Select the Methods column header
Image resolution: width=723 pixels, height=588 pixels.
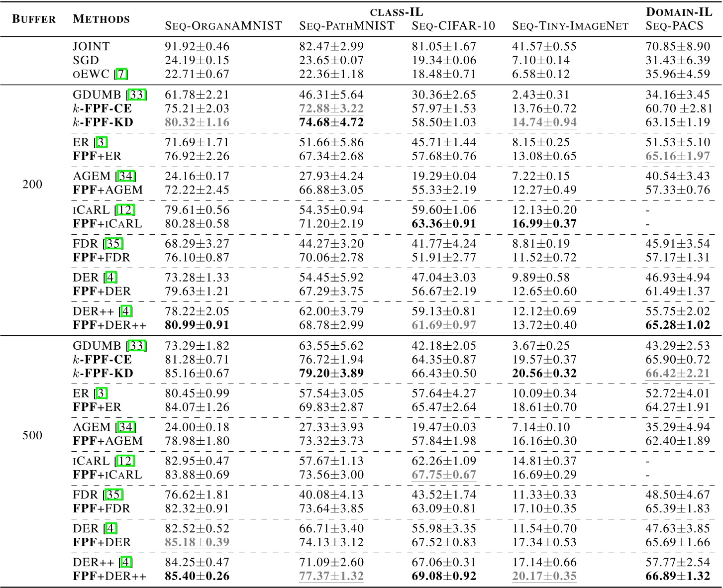101,19
